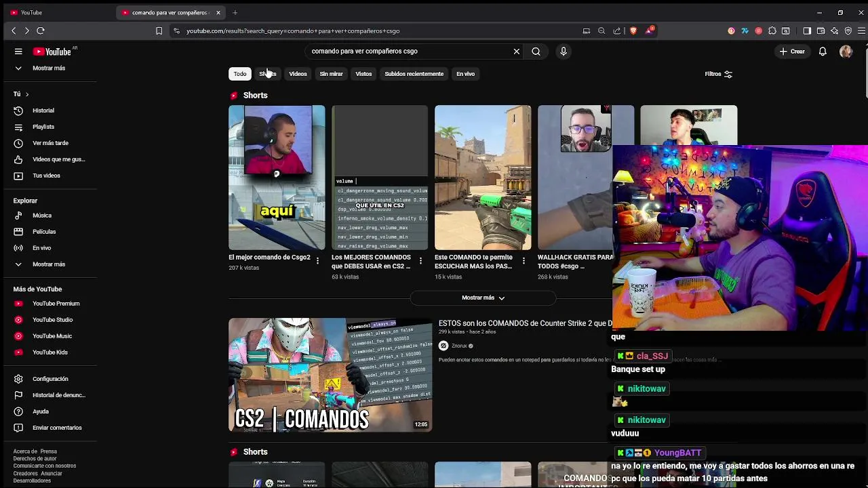
Task: Click the Crear button
Action: [792, 52]
